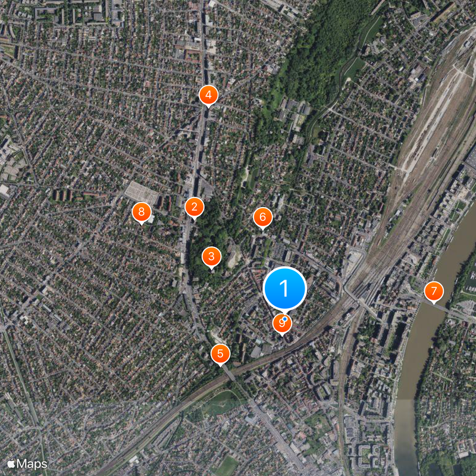
Task: Open the orange pin labeled 3
Action: 212,257
